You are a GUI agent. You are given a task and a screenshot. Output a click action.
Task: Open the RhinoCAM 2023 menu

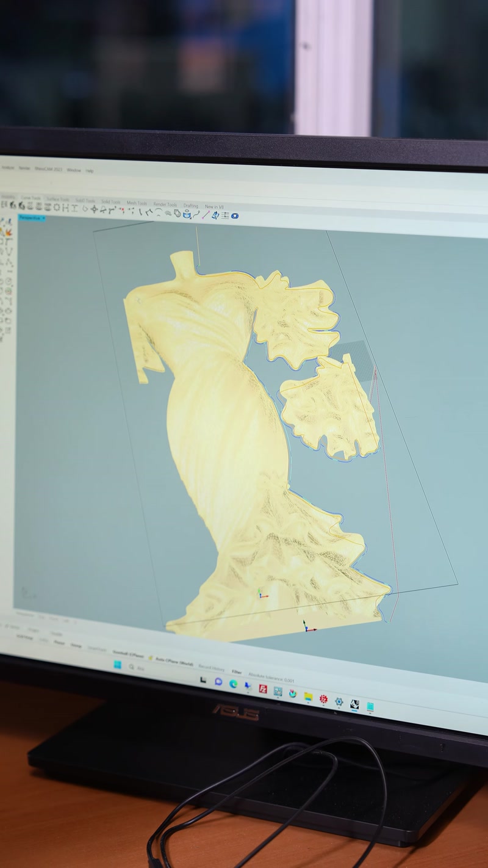pyautogui.click(x=48, y=169)
